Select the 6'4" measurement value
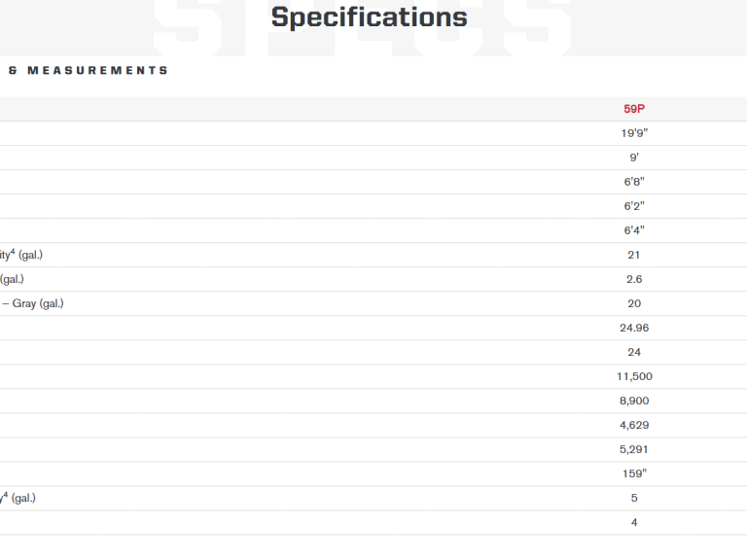Screen dimensions: 747x560 [634, 230]
